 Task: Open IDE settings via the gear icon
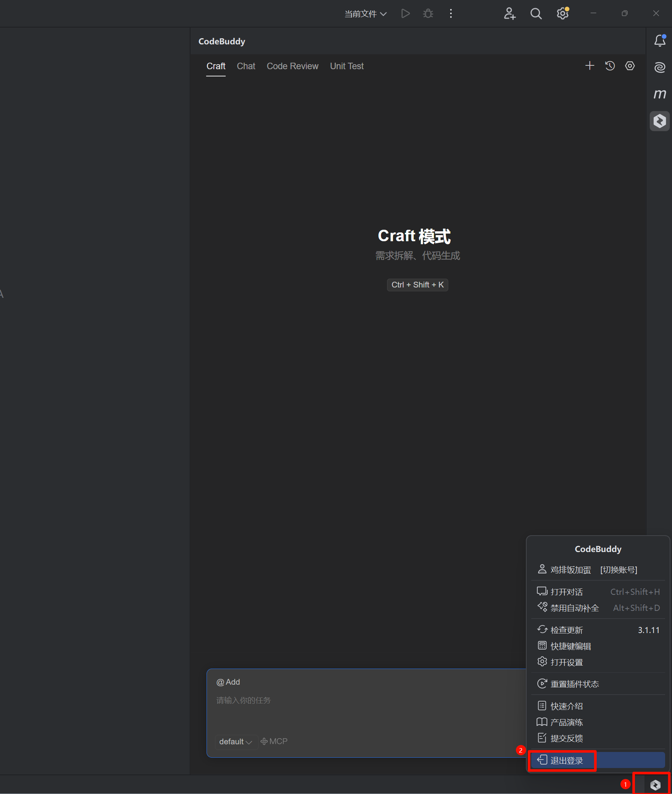pos(562,13)
